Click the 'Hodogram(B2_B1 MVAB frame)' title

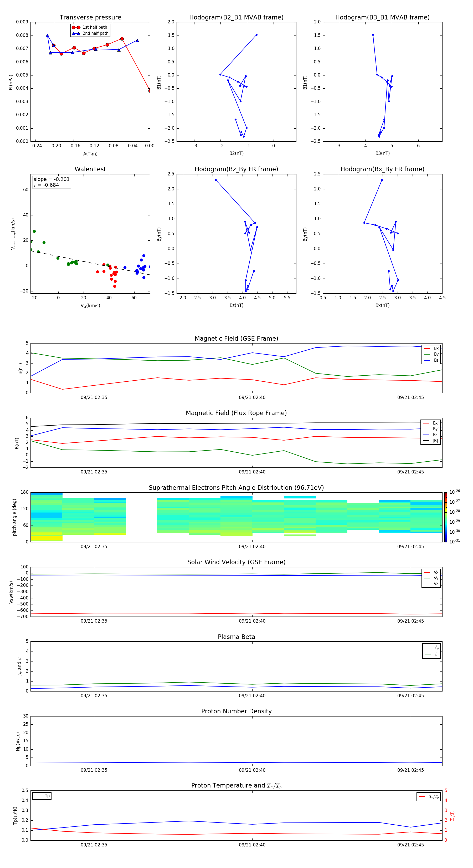(x=236, y=18)
